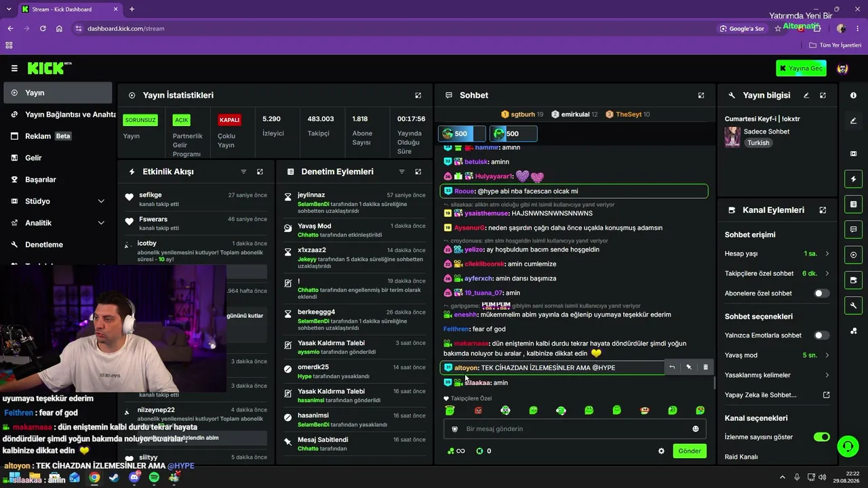Open Yavaş mod slow mode options

pyautogui.click(x=777, y=355)
